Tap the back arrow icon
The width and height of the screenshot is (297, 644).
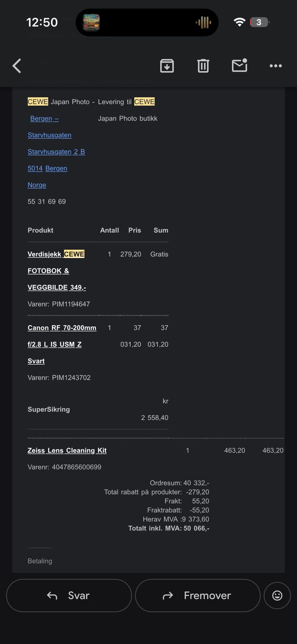[x=17, y=66]
